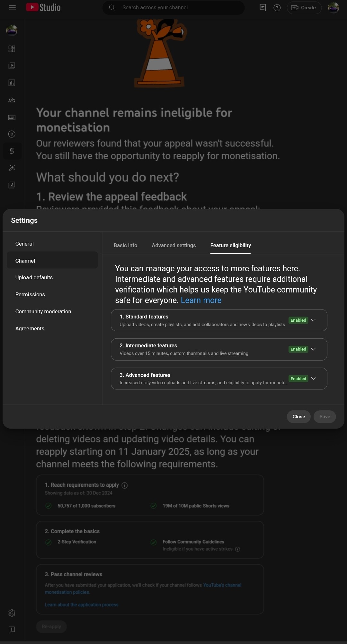
Task: Open Analytics bar chart icon in sidebar
Action: click(x=12, y=83)
